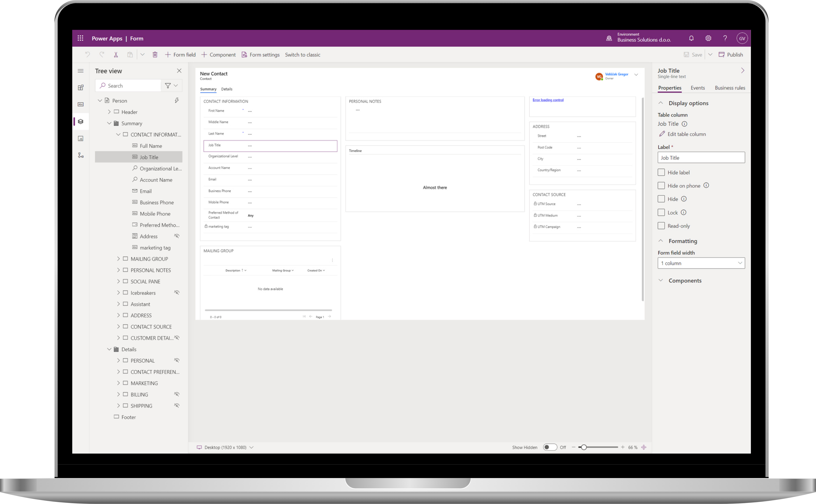Click the zoom slider handle
The height and width of the screenshot is (504, 816).
click(x=584, y=447)
